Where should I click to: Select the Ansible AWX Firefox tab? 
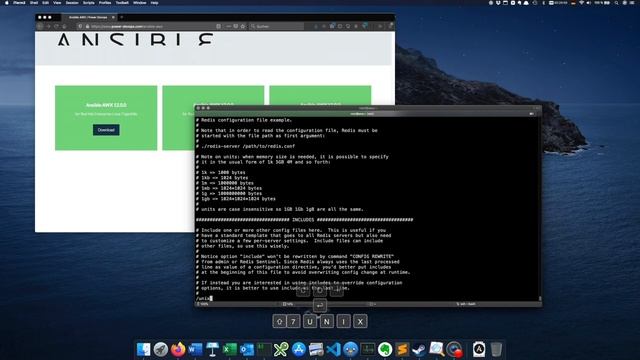tap(89, 17)
